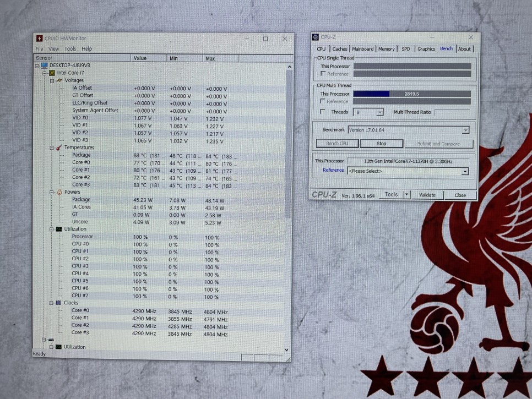Click the Multi Thread progress bar showing 2819.5
The width and height of the screenshot is (532, 399).
[x=412, y=94]
